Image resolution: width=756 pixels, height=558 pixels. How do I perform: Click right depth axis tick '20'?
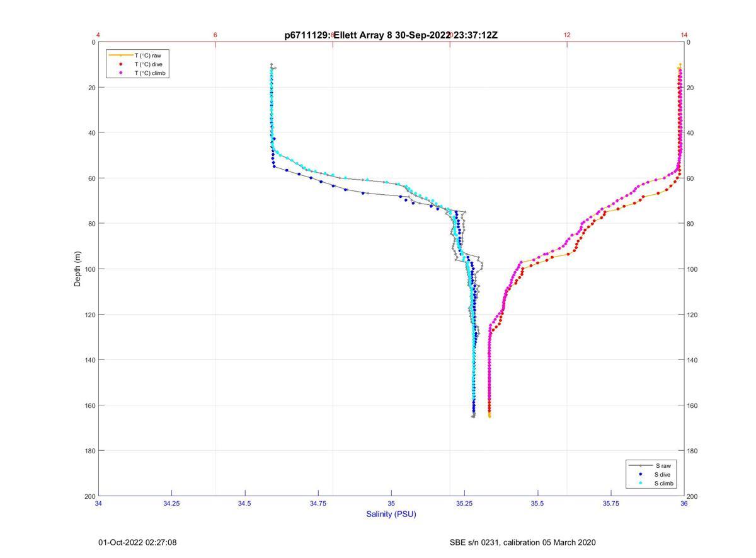[690, 88]
